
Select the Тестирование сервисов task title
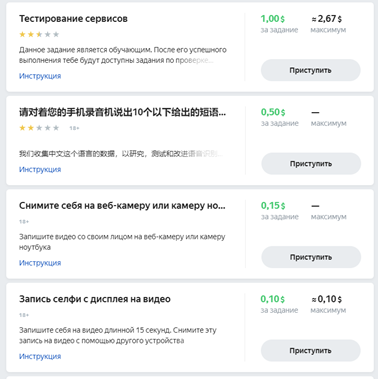(73, 19)
